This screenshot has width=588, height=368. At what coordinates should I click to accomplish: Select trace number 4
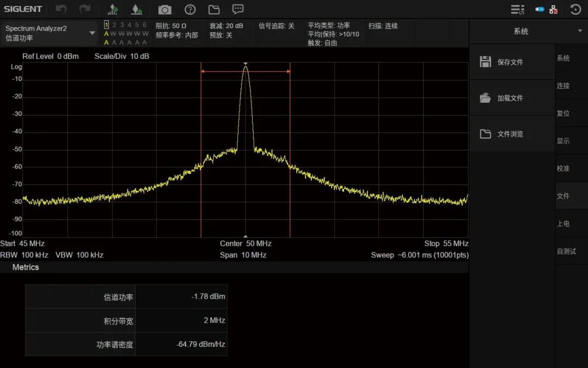tap(130, 25)
